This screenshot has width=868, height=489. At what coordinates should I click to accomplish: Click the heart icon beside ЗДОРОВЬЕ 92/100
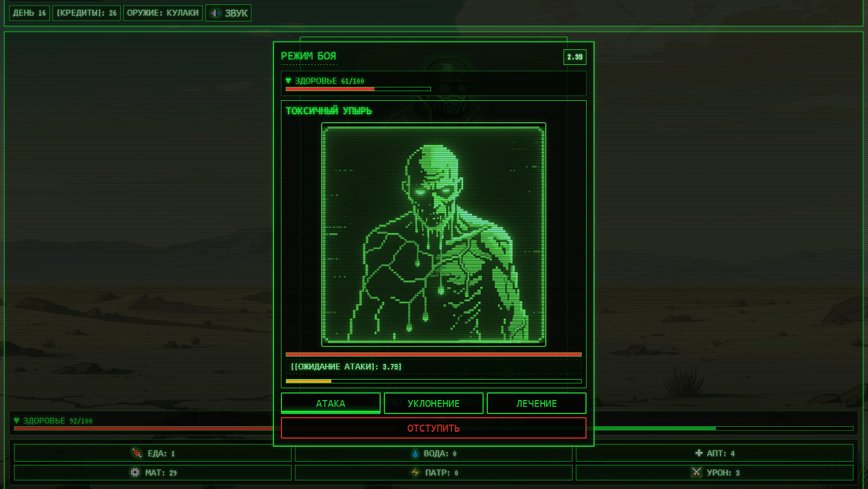click(x=17, y=420)
